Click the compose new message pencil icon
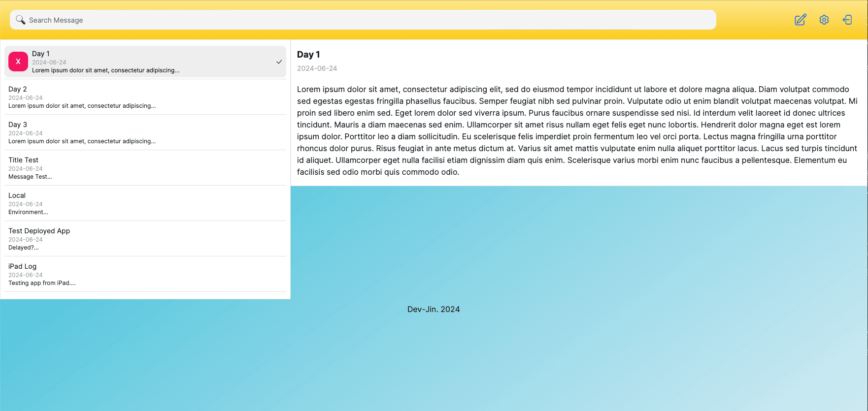The image size is (868, 411). pyautogui.click(x=800, y=20)
